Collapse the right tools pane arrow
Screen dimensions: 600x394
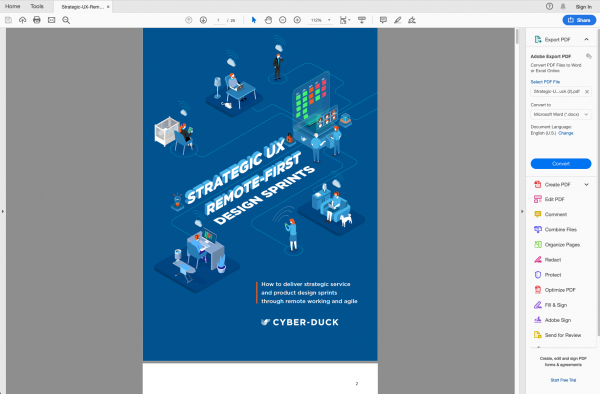pyautogui.click(x=522, y=211)
